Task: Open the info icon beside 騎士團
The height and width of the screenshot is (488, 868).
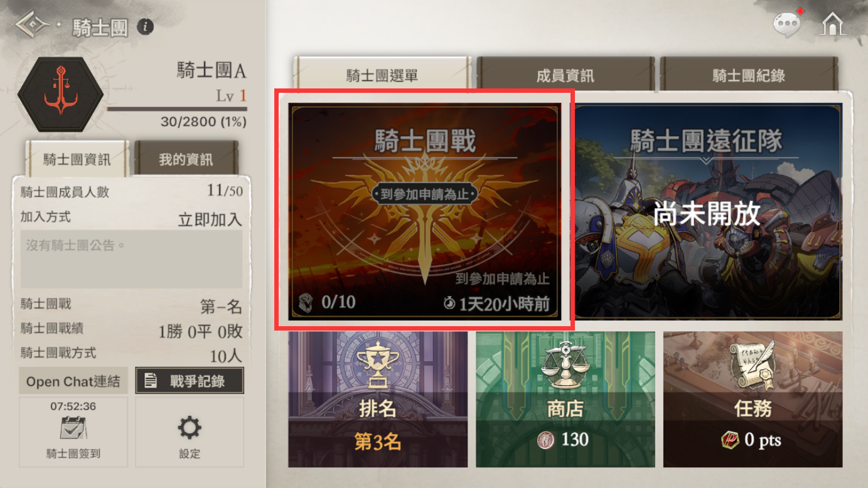Action: 146,26
